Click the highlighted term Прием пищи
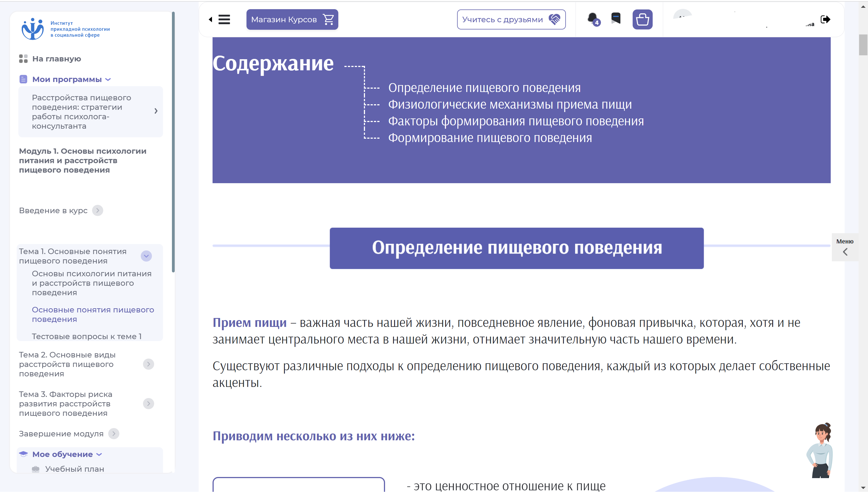Viewport: 868px width, 492px height. pyautogui.click(x=250, y=323)
